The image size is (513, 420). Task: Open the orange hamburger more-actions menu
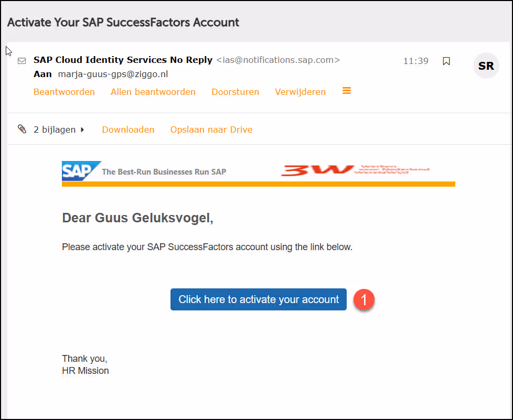[x=347, y=91]
